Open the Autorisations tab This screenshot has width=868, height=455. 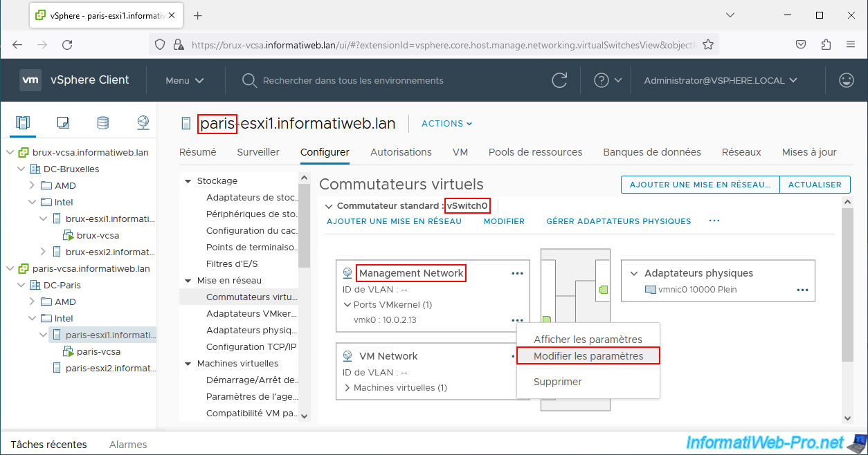(x=401, y=152)
